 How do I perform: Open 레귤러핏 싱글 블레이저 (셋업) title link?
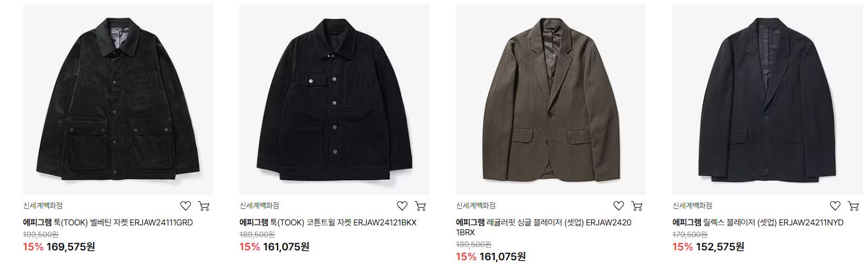coord(544,227)
